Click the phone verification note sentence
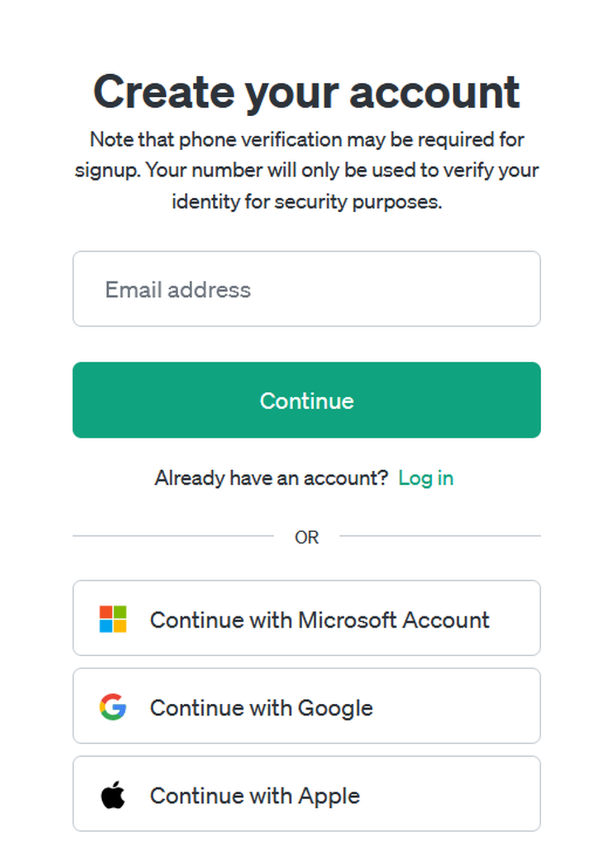This screenshot has height=868, width=596. [307, 140]
